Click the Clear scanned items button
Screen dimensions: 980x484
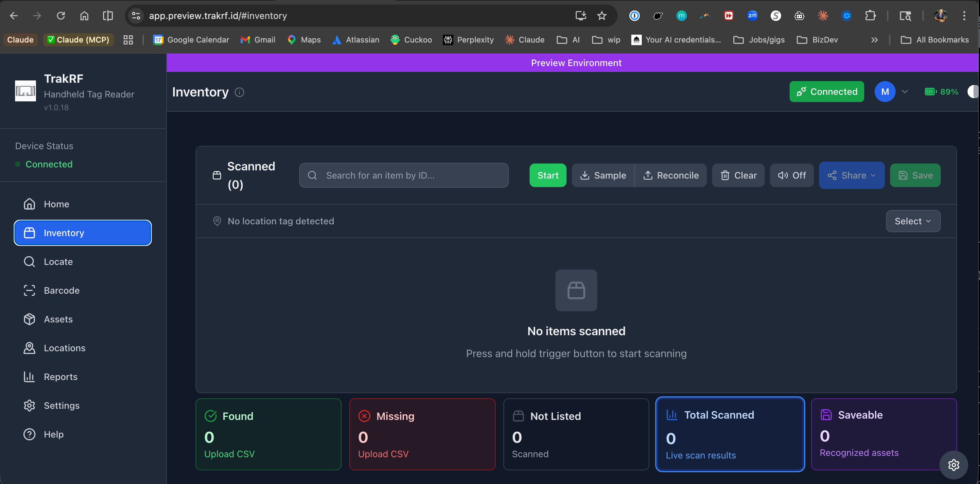tap(738, 175)
